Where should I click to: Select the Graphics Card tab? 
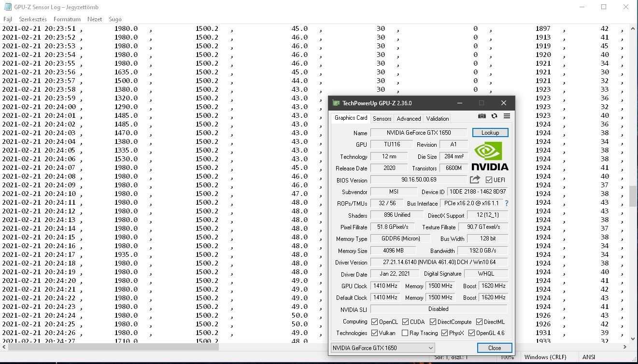click(351, 118)
